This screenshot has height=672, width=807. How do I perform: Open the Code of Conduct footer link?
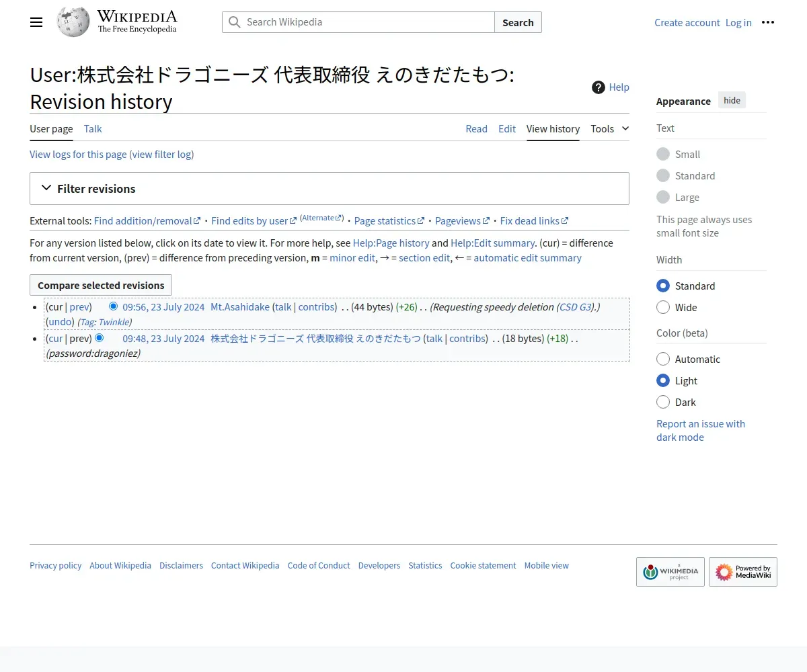click(319, 565)
